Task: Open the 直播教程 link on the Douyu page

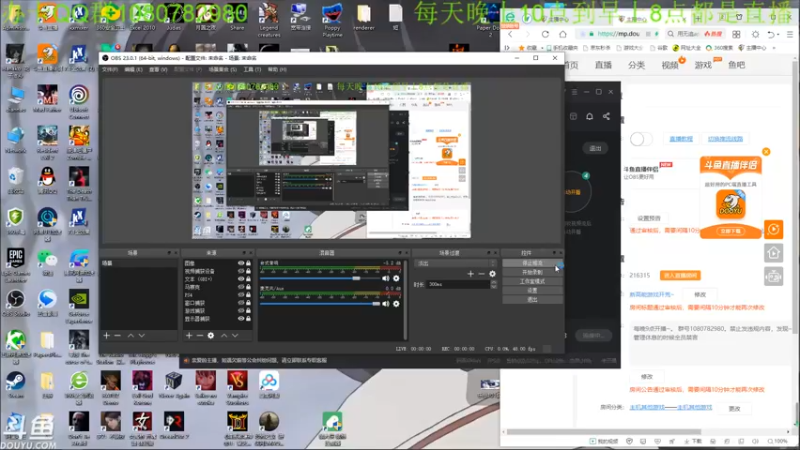Action: [681, 139]
